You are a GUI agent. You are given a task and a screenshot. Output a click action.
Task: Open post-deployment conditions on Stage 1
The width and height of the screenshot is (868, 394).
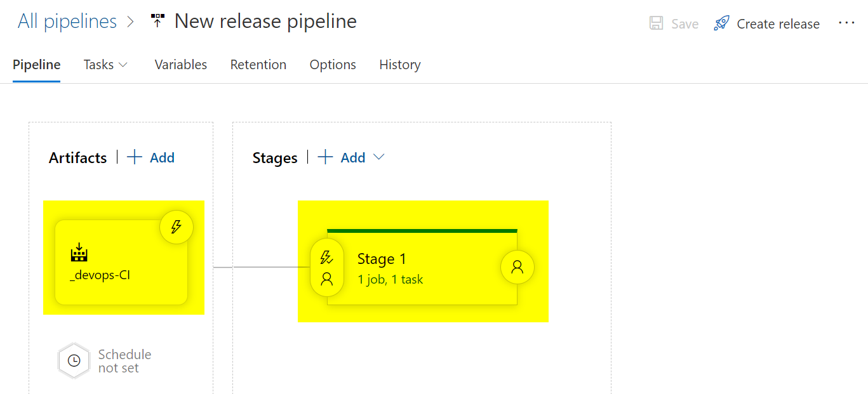pyautogui.click(x=517, y=267)
